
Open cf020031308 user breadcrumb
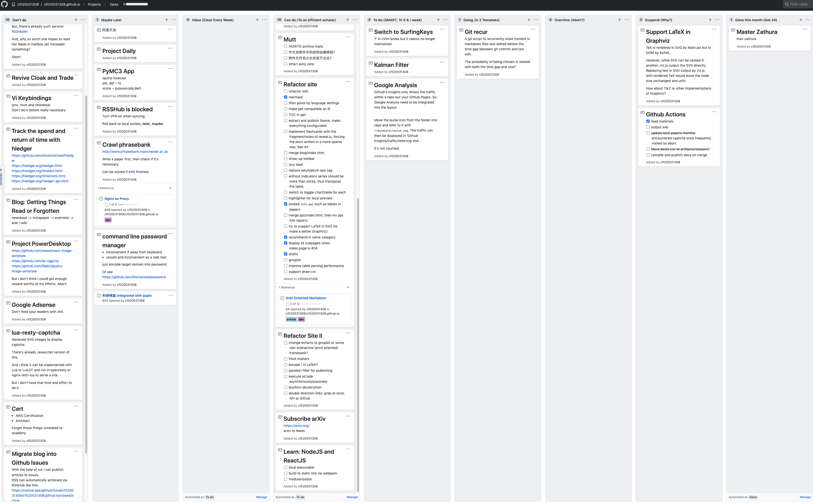click(28, 4)
